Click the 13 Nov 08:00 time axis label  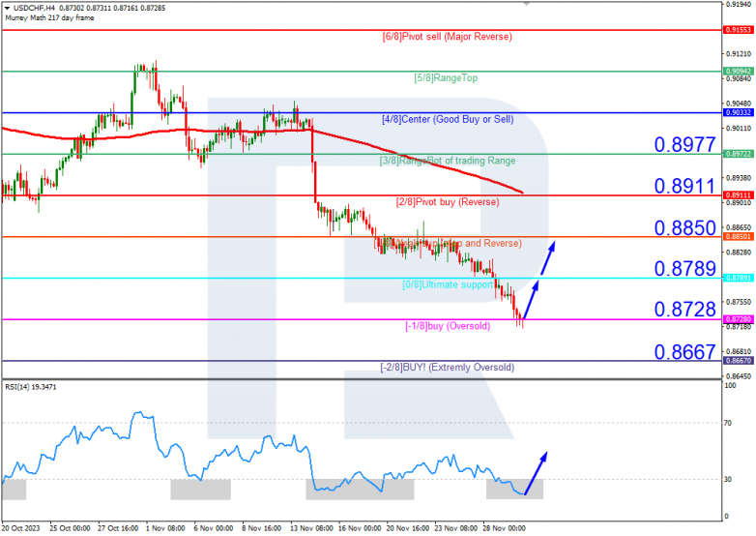pyautogui.click(x=311, y=529)
